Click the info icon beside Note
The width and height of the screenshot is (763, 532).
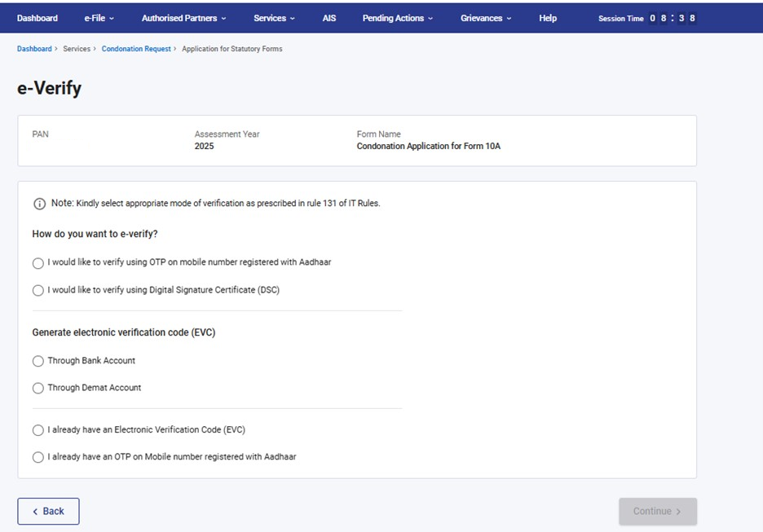point(39,204)
